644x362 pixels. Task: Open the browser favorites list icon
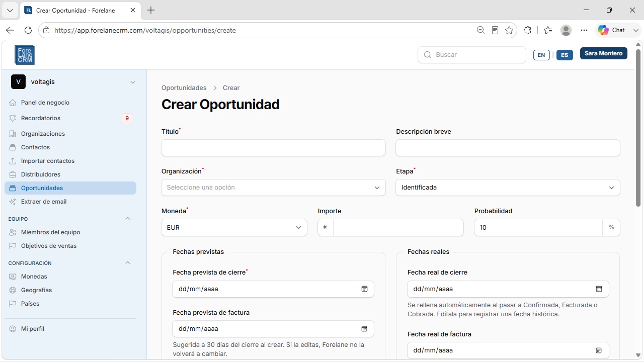point(548,30)
